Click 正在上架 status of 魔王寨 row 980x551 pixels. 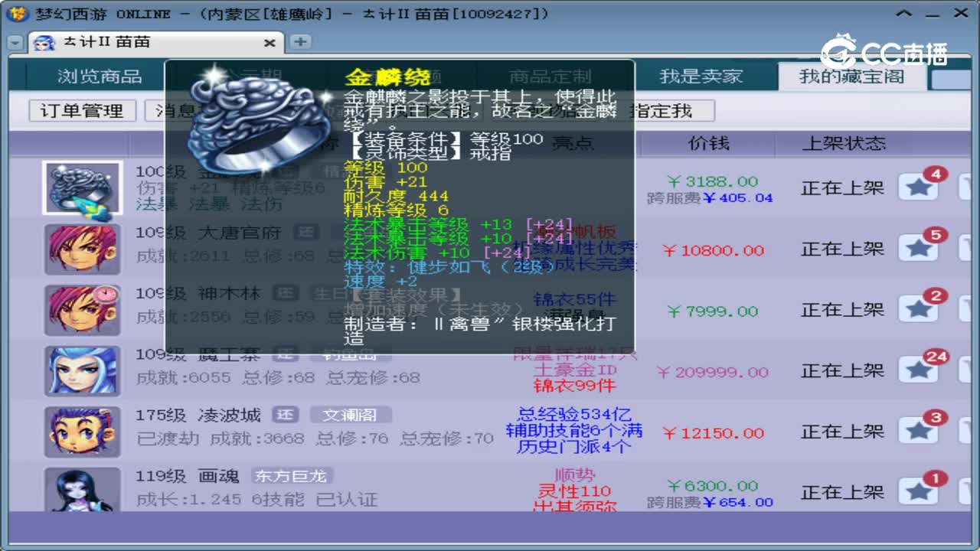pyautogui.click(x=842, y=371)
